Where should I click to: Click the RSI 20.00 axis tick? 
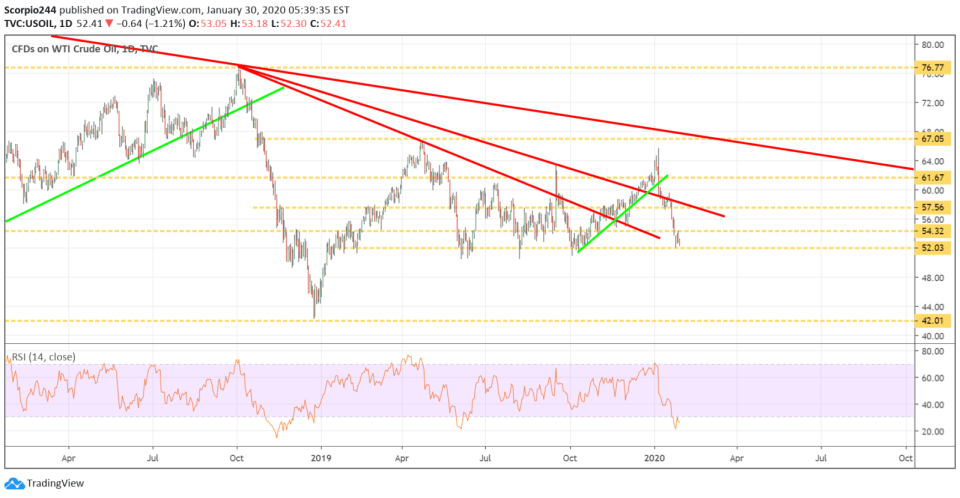[x=932, y=431]
